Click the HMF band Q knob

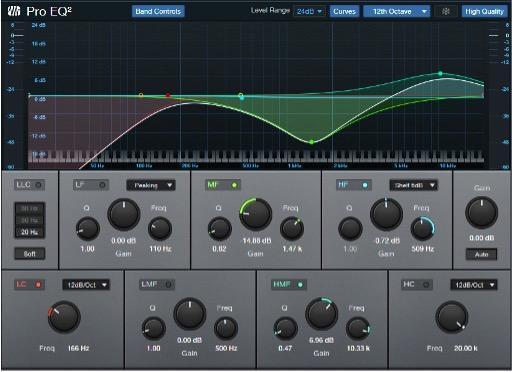coord(286,329)
